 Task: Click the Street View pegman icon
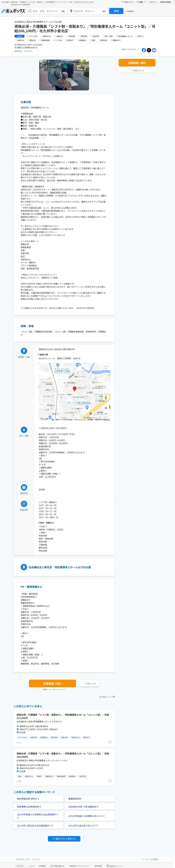(x=106, y=398)
